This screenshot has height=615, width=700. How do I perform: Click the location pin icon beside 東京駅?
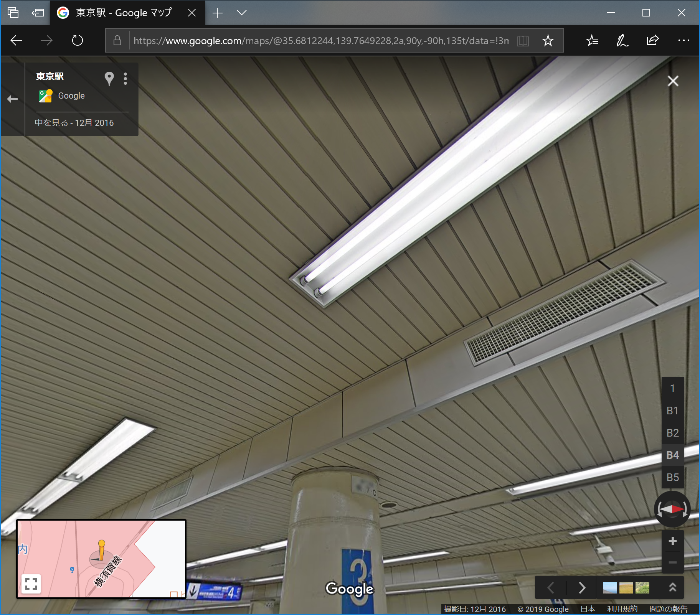tap(109, 79)
